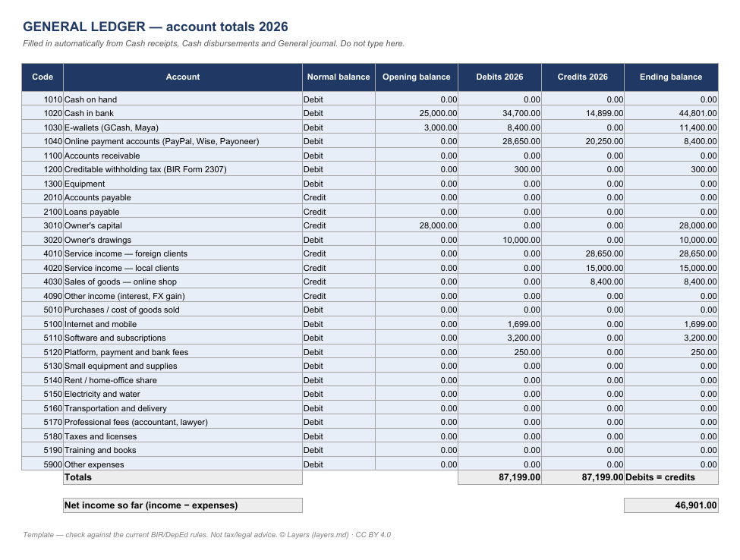740x560 pixels.
Task: Select E-wallets ending balance 11,400.00
Action: [x=671, y=127]
